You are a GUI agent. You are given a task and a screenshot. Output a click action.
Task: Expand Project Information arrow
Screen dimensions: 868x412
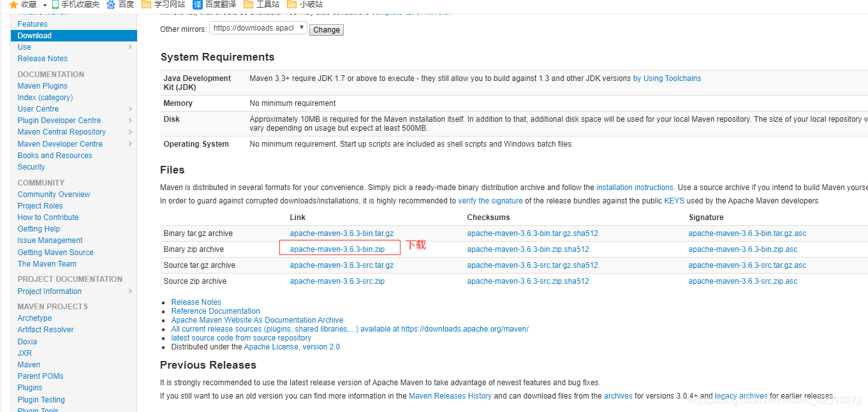pyautogui.click(x=130, y=291)
